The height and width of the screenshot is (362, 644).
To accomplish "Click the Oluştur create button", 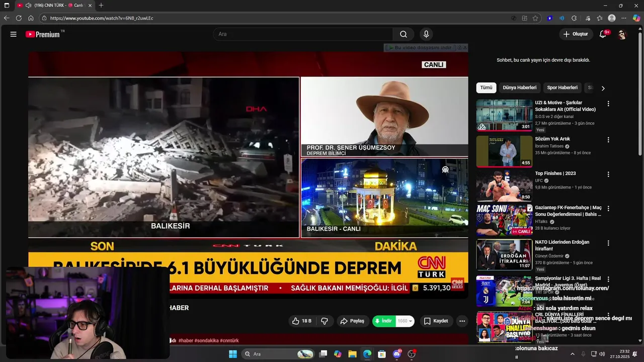I will (576, 34).
